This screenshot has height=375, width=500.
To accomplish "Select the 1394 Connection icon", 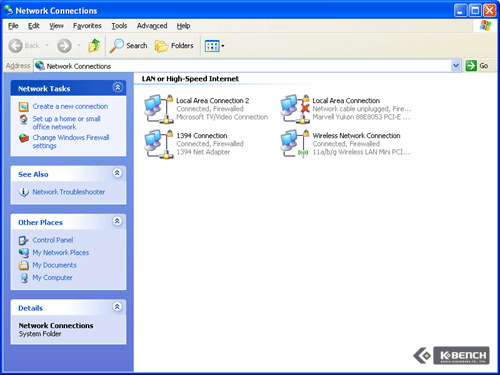I will click(159, 144).
